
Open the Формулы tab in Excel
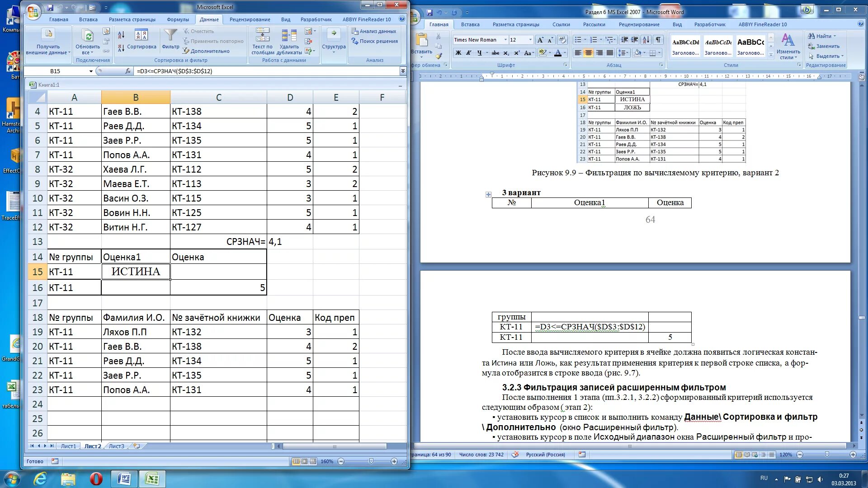pyautogui.click(x=178, y=19)
